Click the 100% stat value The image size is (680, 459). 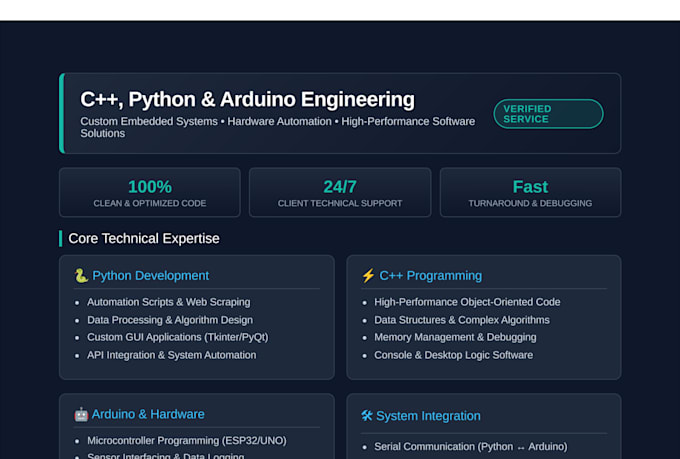point(150,187)
